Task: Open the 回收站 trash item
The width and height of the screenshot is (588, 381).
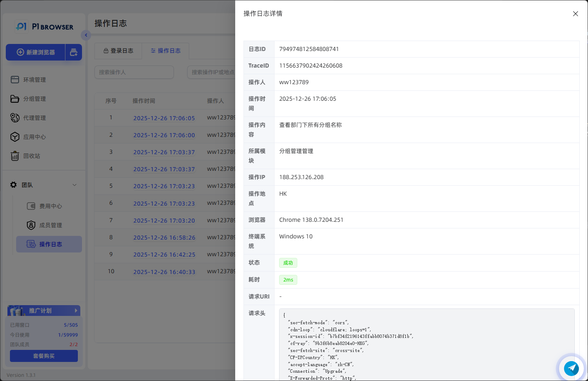Action: click(x=31, y=156)
